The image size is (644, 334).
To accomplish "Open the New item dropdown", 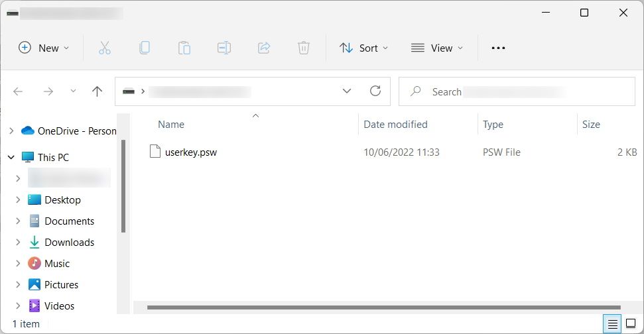I will pos(44,48).
